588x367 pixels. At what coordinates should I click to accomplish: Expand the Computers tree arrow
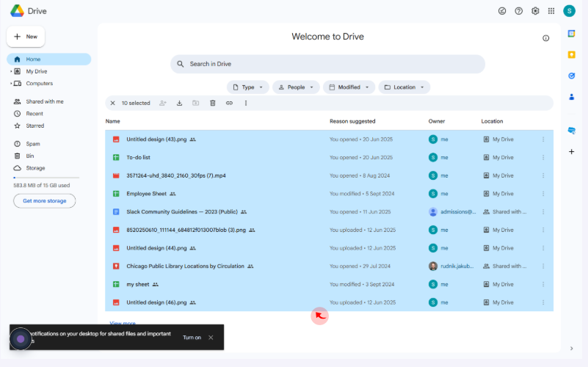pos(11,83)
